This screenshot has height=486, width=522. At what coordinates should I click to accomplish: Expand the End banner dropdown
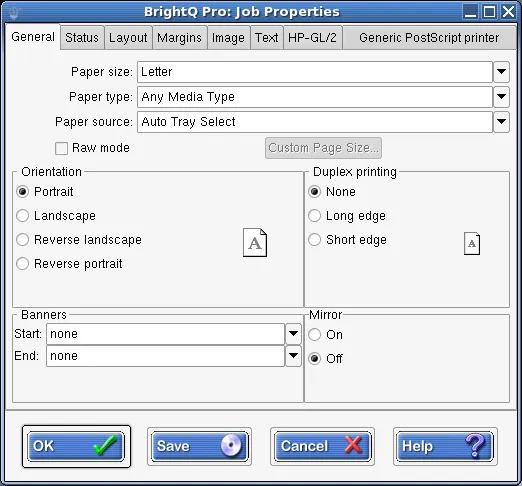(293, 356)
